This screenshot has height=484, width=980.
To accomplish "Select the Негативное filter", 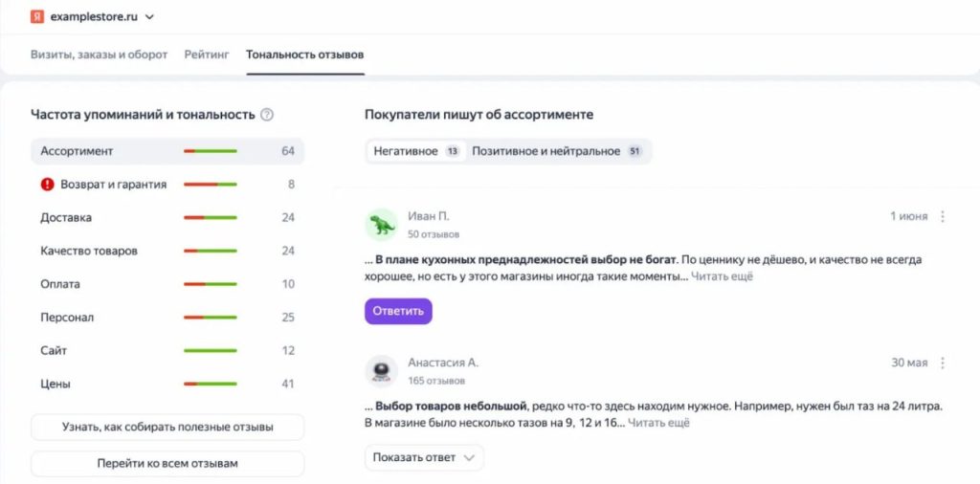I will (414, 151).
